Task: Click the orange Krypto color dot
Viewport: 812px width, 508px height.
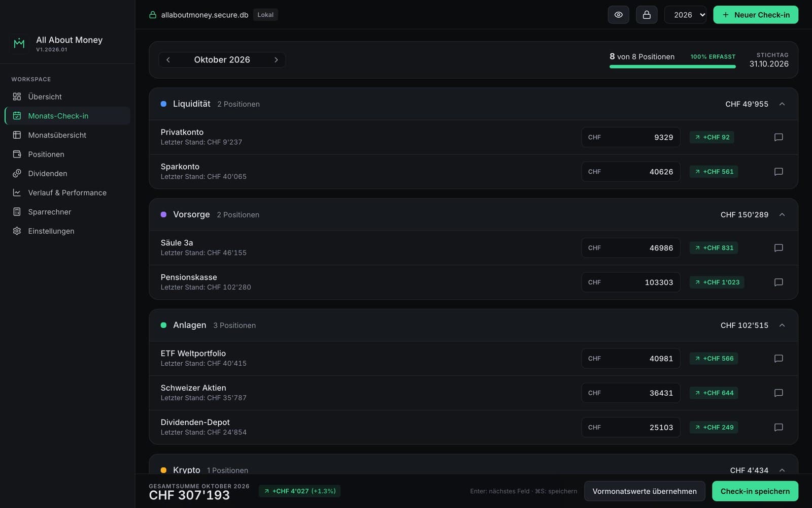Action: pyautogui.click(x=163, y=470)
